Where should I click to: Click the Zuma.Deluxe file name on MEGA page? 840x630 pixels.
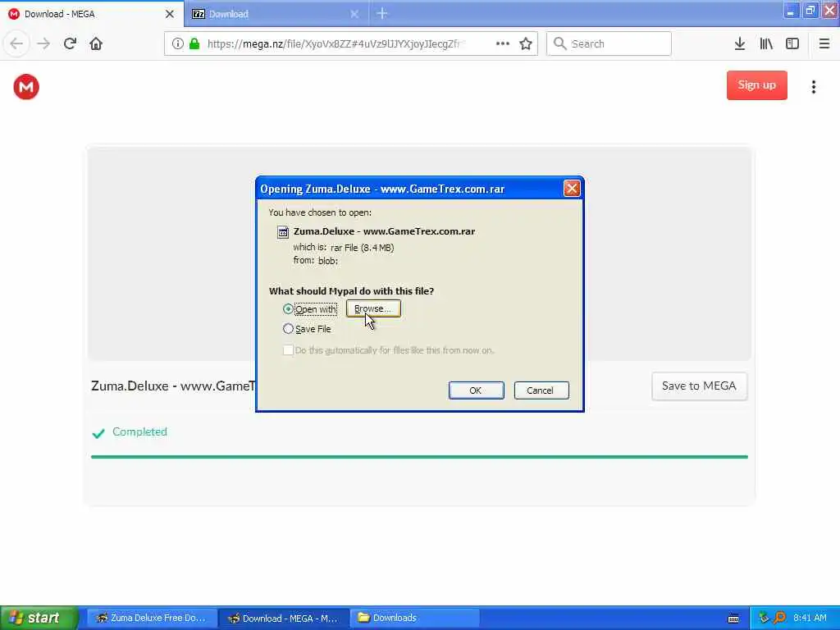pos(173,386)
